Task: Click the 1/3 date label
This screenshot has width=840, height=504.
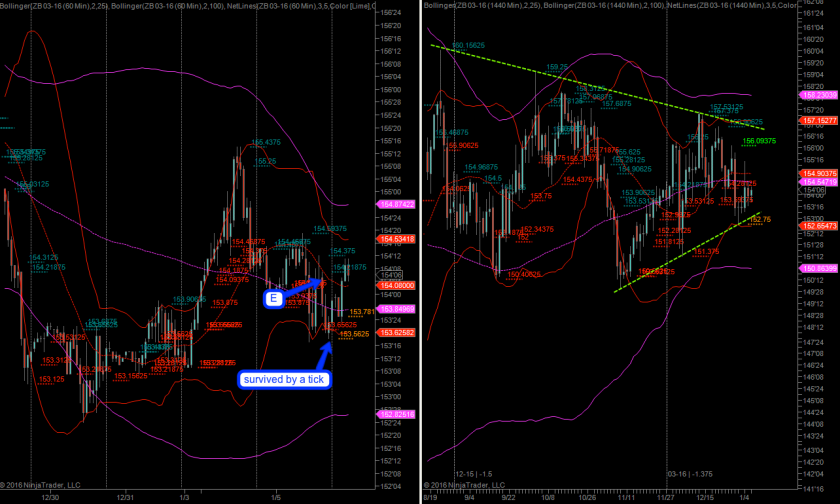Action: click(184, 497)
